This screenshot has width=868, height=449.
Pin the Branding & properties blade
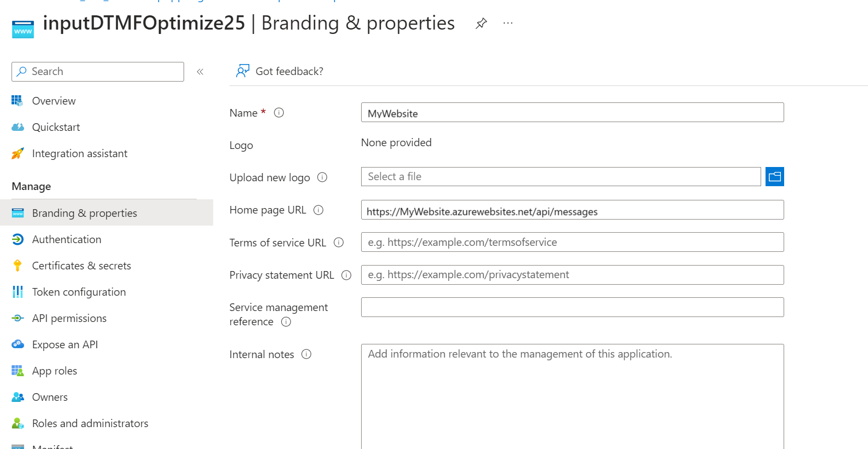point(481,24)
